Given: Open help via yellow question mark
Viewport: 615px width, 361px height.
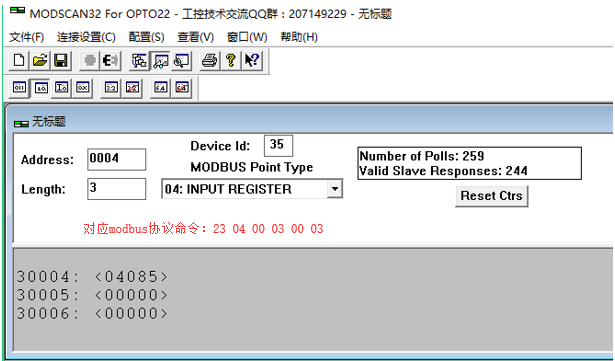Looking at the screenshot, I should (x=231, y=60).
